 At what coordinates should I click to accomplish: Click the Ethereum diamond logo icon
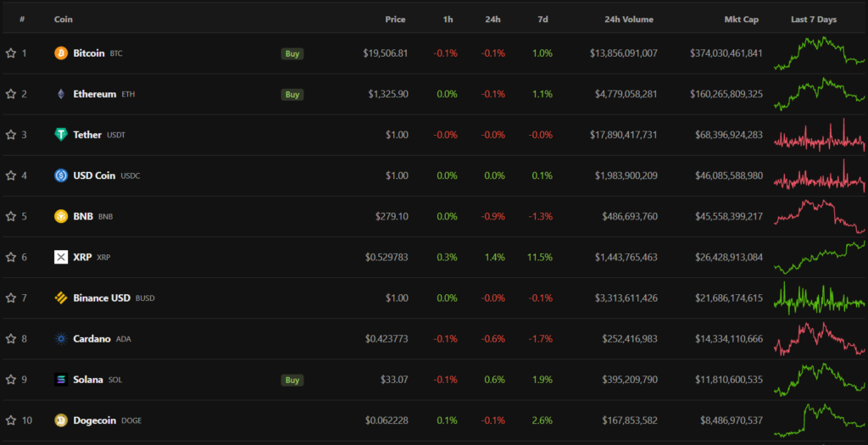[x=61, y=94]
